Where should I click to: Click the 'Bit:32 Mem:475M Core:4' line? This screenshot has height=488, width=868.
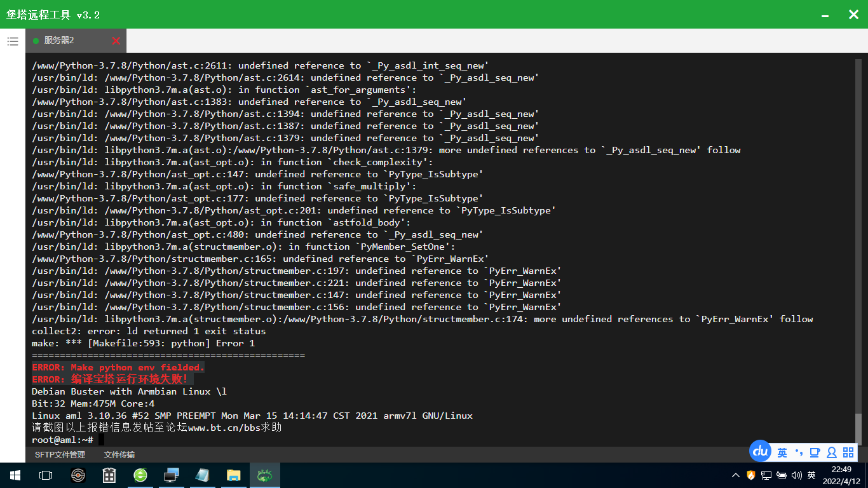93,403
